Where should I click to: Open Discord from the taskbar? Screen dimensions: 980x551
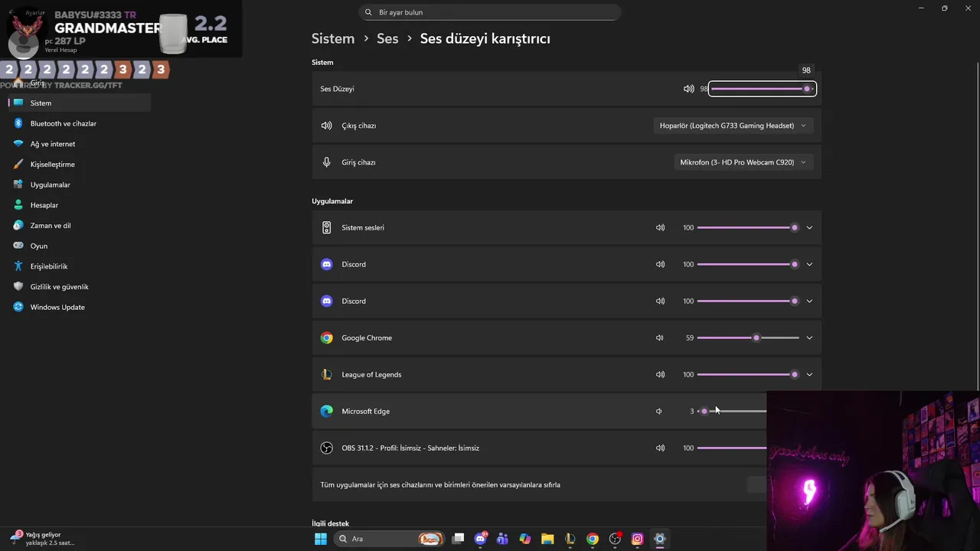[480, 539]
